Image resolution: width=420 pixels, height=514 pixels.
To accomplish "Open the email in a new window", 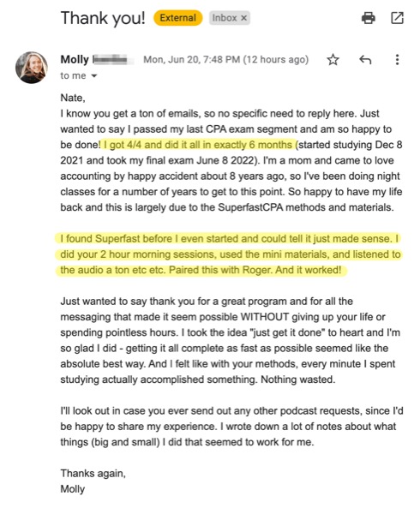I will [397, 18].
